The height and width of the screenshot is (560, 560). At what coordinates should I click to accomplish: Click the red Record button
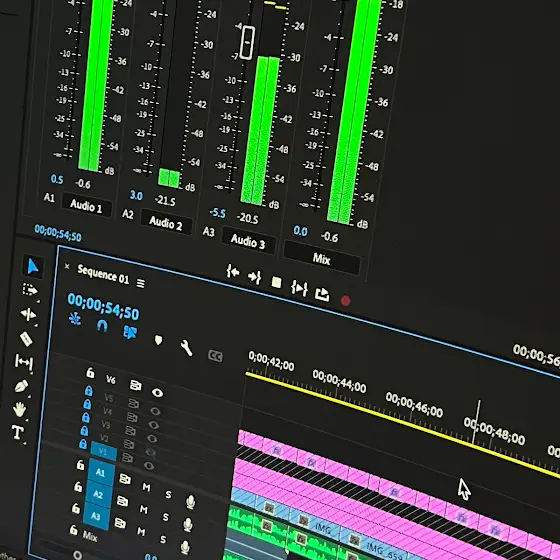point(345,301)
